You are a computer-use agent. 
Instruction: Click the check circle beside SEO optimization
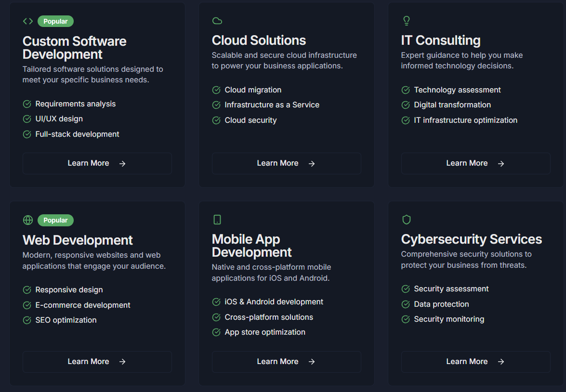pyautogui.click(x=27, y=320)
